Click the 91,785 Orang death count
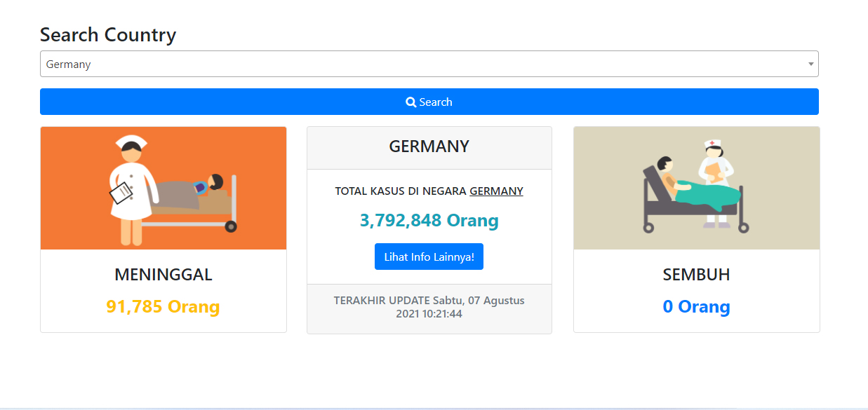The image size is (868, 410). click(x=163, y=307)
